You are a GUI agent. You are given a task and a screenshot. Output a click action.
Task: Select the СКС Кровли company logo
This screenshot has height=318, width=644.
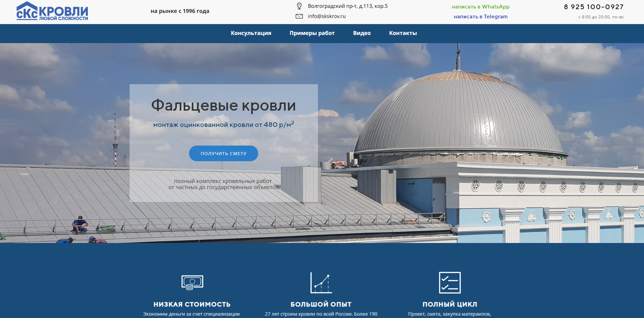point(53,11)
